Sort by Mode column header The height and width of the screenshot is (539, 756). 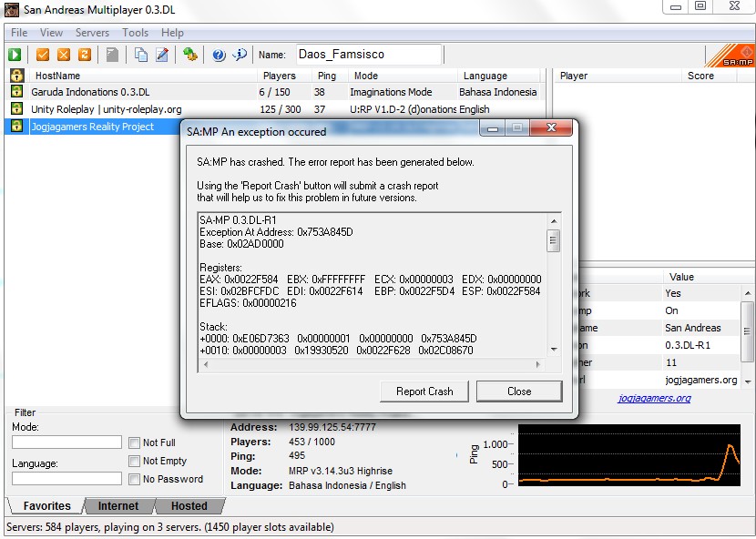pos(403,76)
